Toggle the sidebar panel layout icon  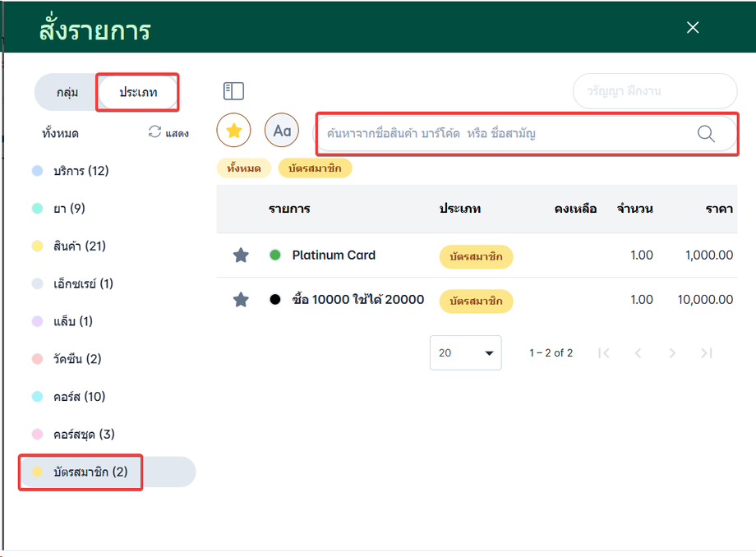click(233, 91)
